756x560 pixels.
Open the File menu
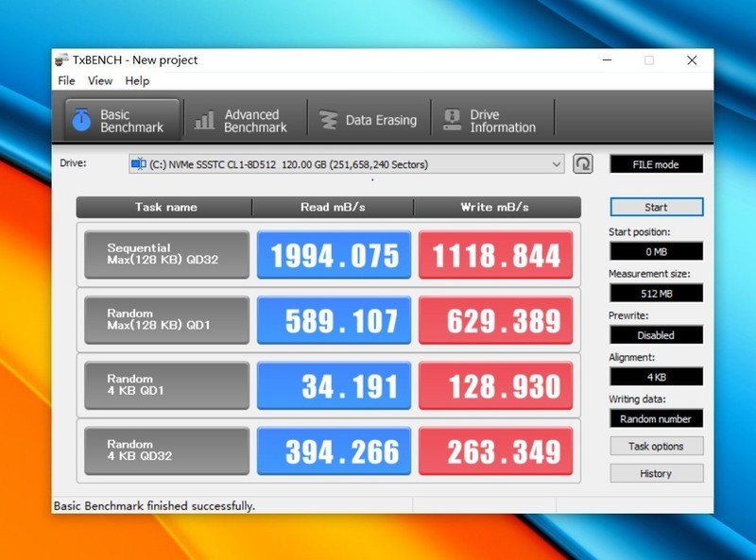click(66, 81)
